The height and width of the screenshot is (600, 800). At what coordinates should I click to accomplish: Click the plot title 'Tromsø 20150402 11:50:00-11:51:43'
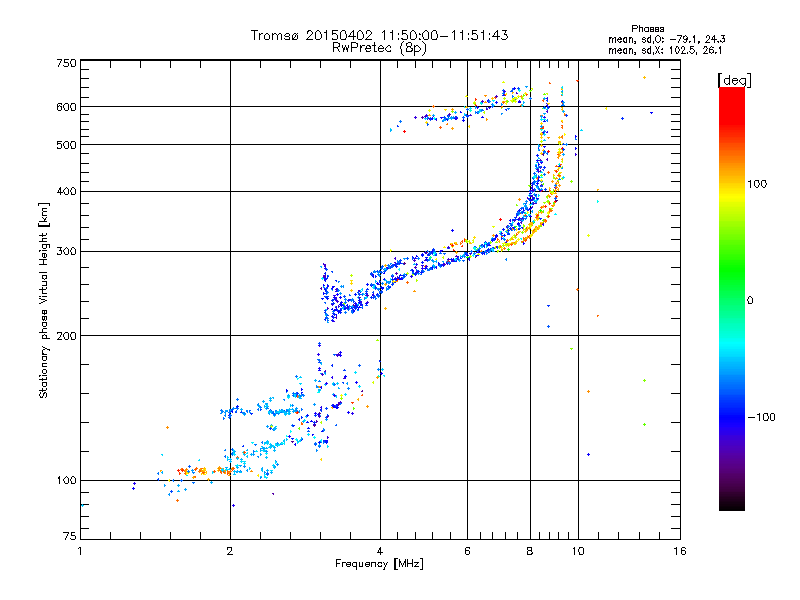coord(379,35)
